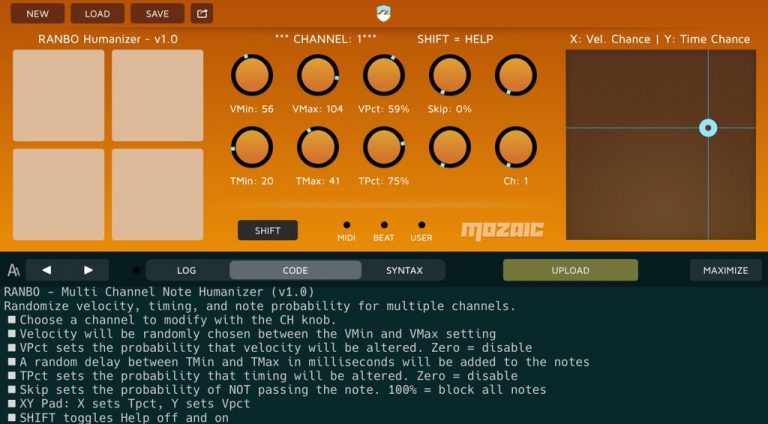Image resolution: width=768 pixels, height=424 pixels.
Task: Click the 'RANBO - Multi Channel Note Humanizer' heading
Action: click(159, 292)
